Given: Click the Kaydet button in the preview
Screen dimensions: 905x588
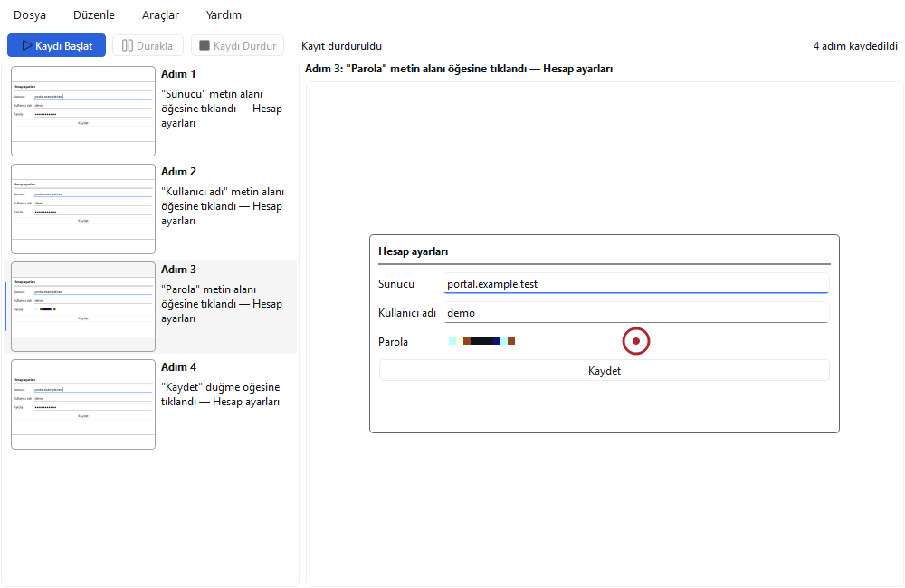Looking at the screenshot, I should tap(605, 371).
